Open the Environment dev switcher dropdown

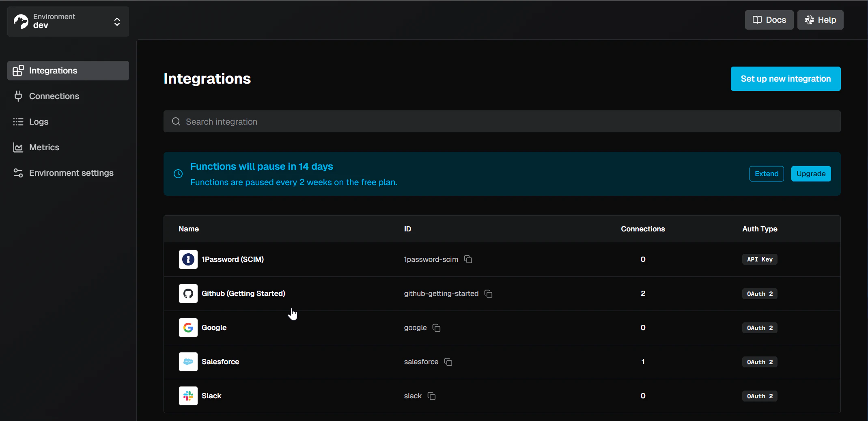[x=68, y=22]
